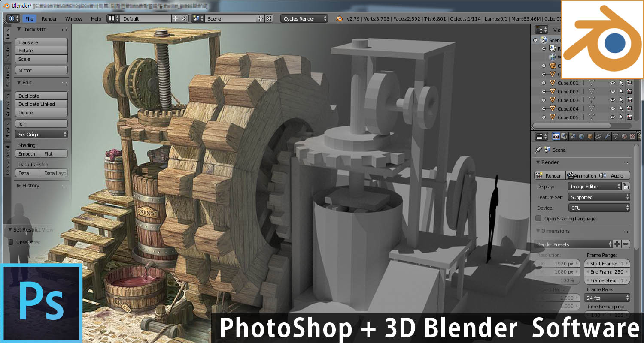Open the Properties editor type selector
The width and height of the screenshot is (644, 343).
pos(541,136)
